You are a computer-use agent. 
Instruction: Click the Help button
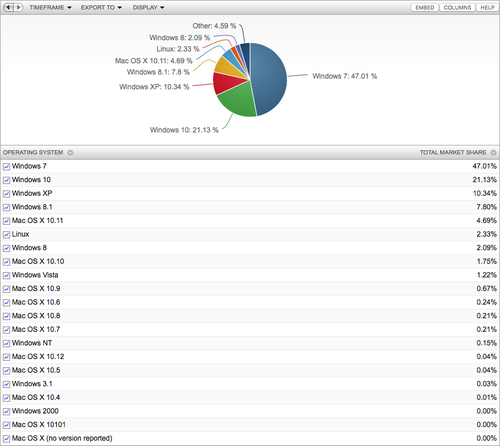pos(487,7)
